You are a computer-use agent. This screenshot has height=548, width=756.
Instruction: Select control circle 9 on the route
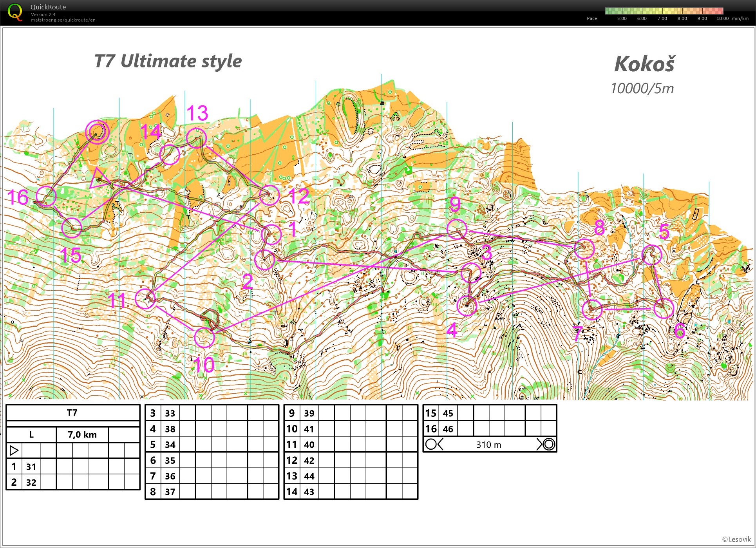coord(457,229)
